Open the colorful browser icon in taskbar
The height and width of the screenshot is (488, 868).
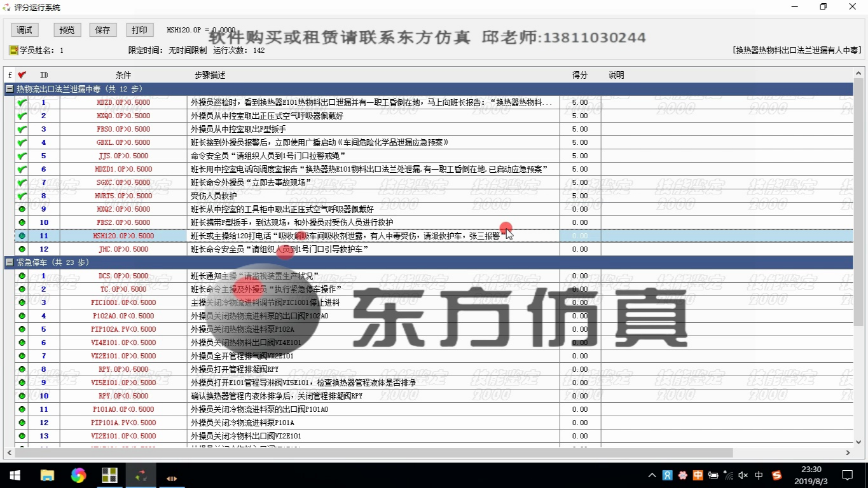(x=78, y=475)
